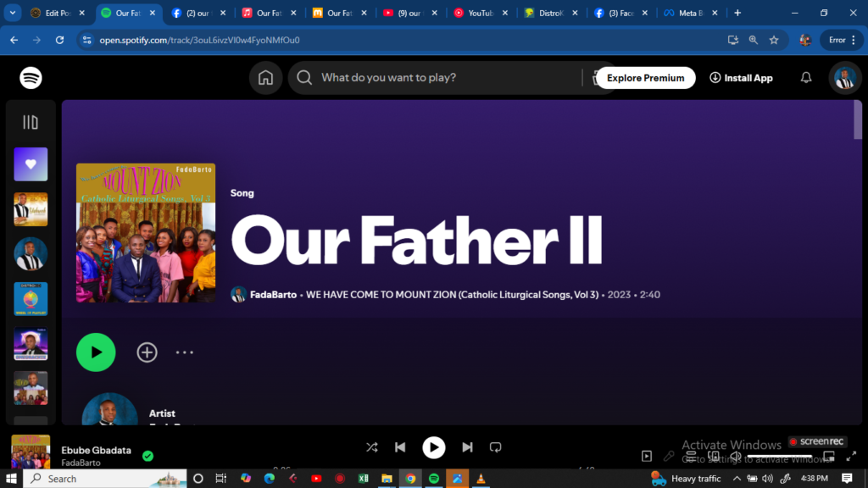Click the Home icon next to search
This screenshot has height=488, width=868.
[x=265, y=77]
